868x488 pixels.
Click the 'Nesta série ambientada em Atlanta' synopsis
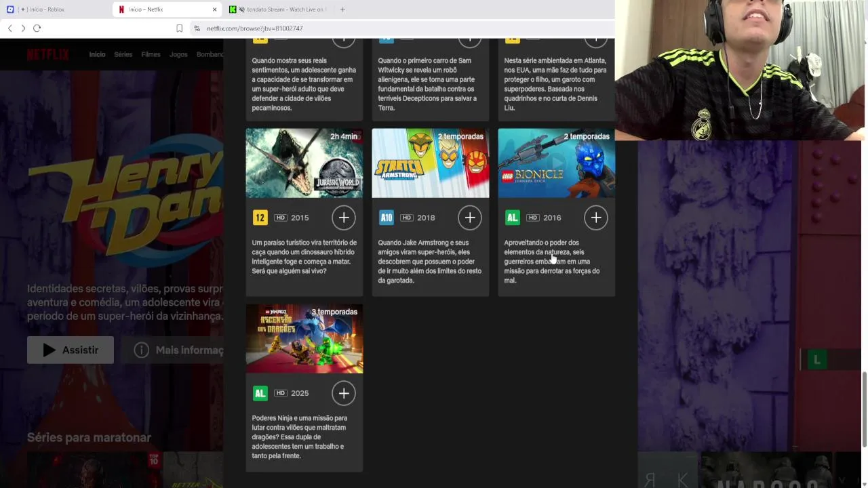[555, 84]
